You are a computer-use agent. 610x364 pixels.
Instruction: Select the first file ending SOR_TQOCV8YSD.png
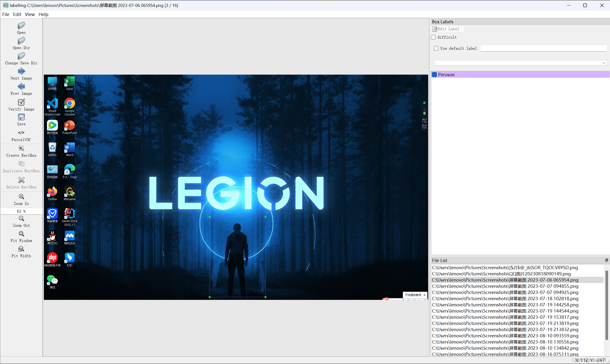coord(517,268)
